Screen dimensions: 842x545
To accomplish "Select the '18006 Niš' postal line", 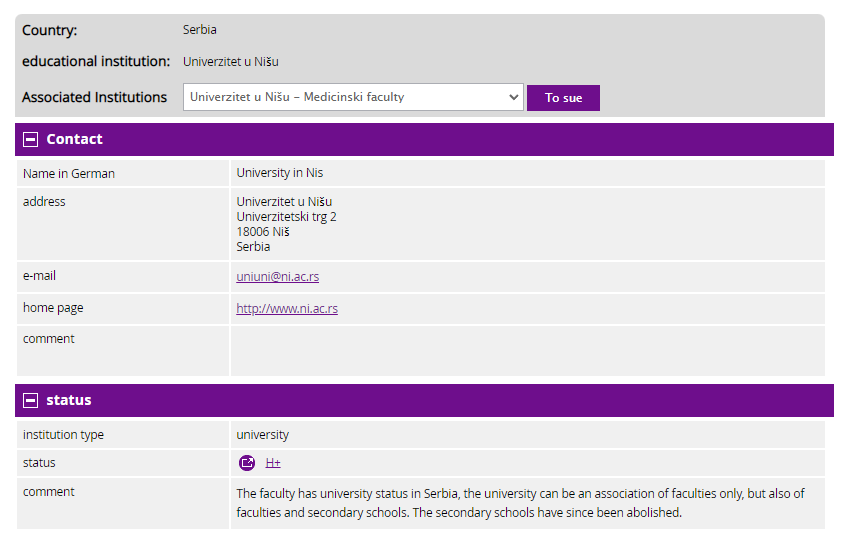I will [263, 232].
